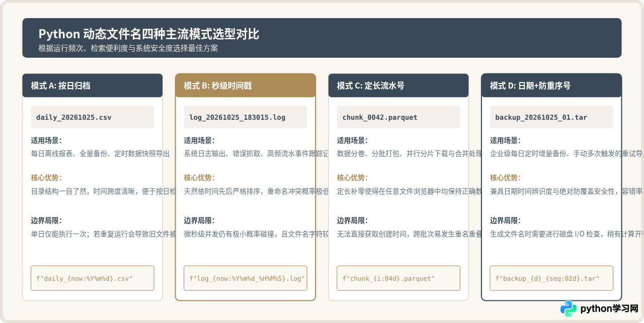This screenshot has width=644, height=323.
Task: Click the f"chunk_{i:04d}.parquet" code box
Action: (398, 278)
